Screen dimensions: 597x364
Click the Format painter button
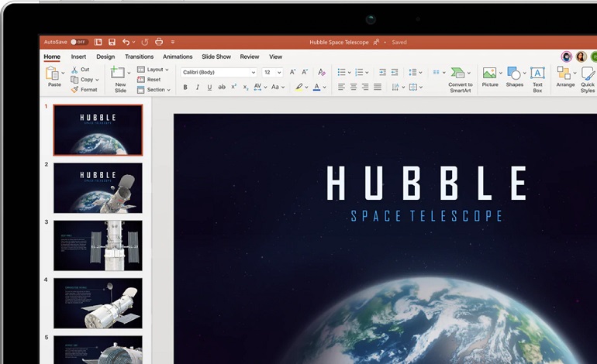pyautogui.click(x=85, y=90)
